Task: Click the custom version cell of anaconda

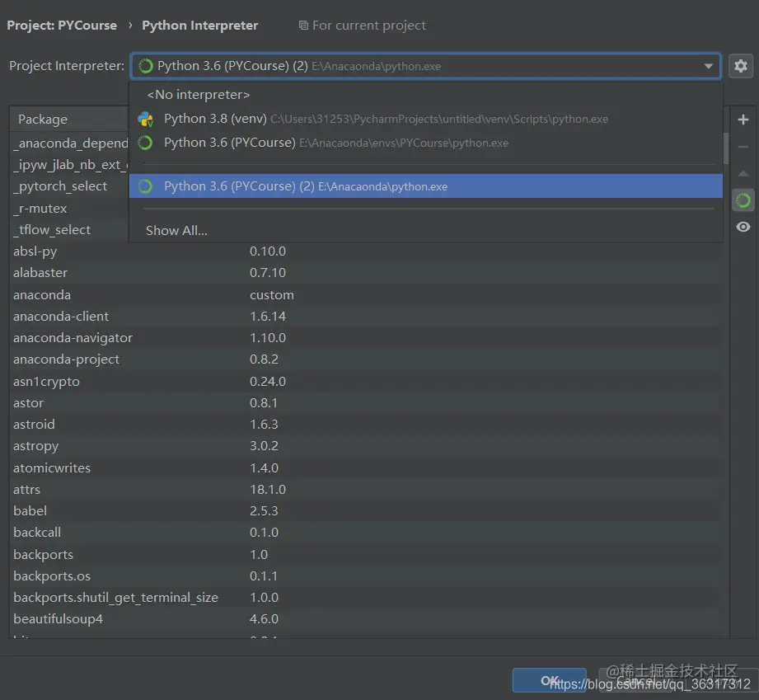Action: [x=272, y=294]
